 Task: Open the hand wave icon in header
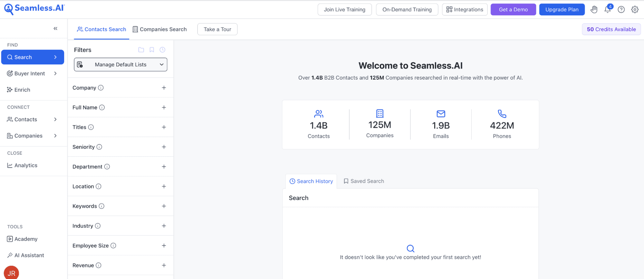tap(594, 10)
